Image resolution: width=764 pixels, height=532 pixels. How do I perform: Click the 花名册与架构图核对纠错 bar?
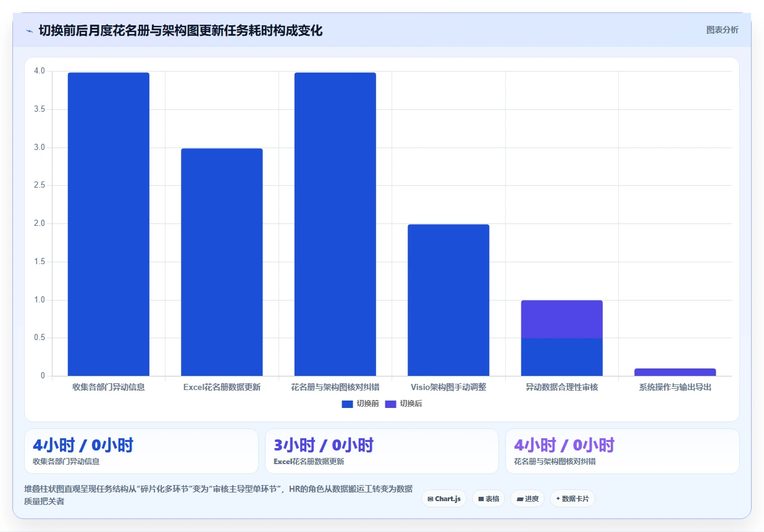click(x=335, y=224)
